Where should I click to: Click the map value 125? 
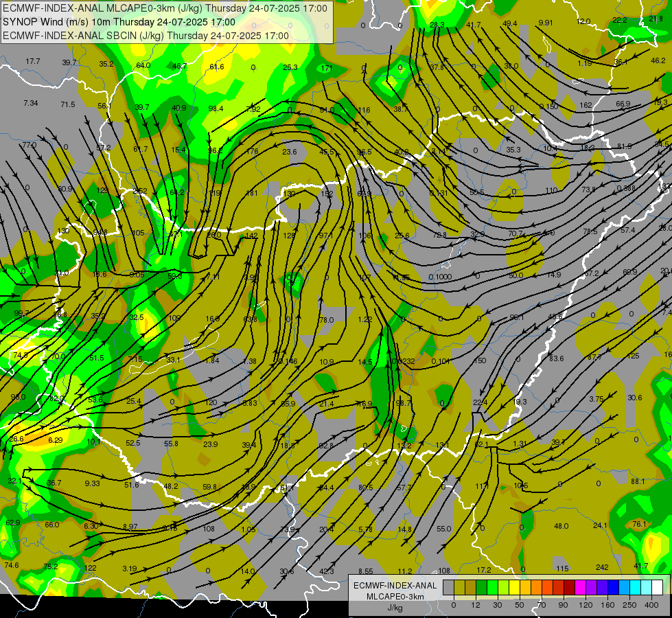tap(633, 356)
